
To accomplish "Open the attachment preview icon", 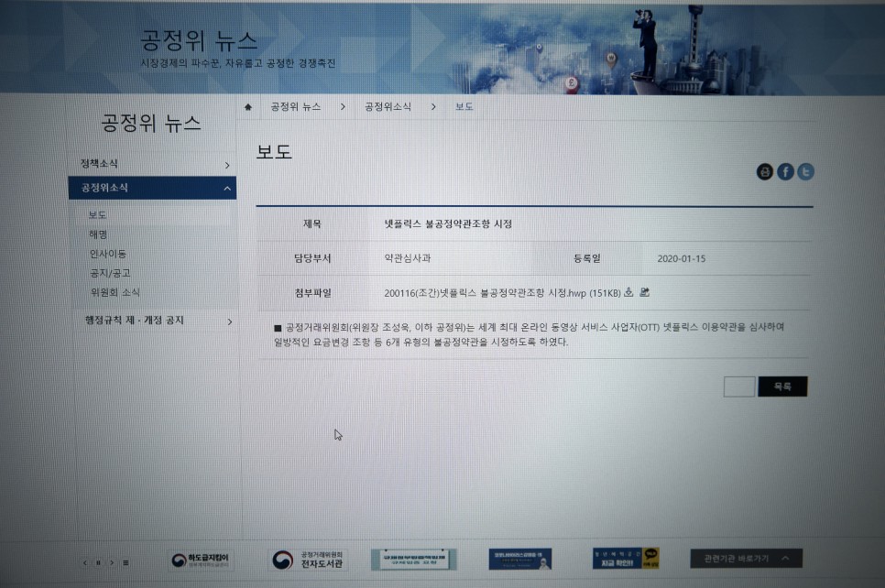I will (x=645, y=292).
